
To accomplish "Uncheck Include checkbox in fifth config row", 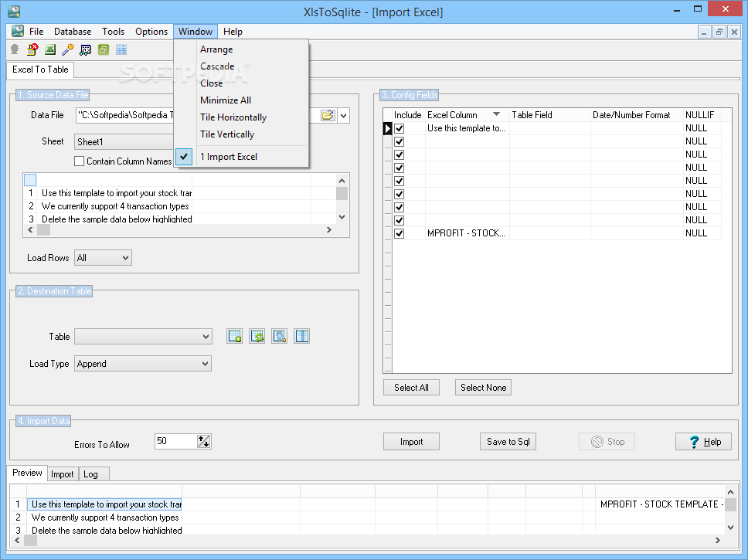I will point(399,181).
